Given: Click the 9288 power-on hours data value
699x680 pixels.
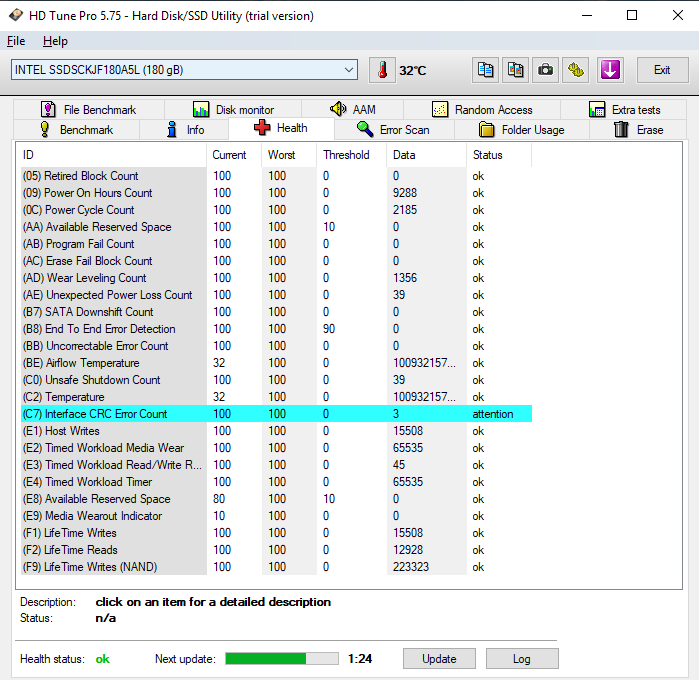Looking at the screenshot, I should coord(405,193).
